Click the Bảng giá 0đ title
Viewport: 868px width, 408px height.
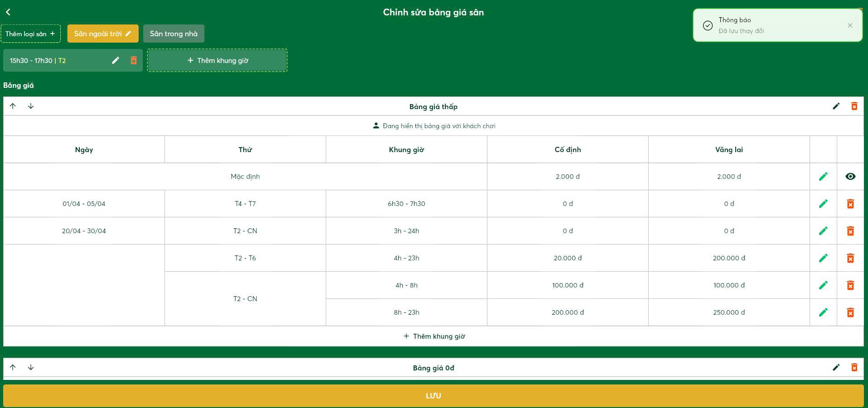click(x=434, y=368)
